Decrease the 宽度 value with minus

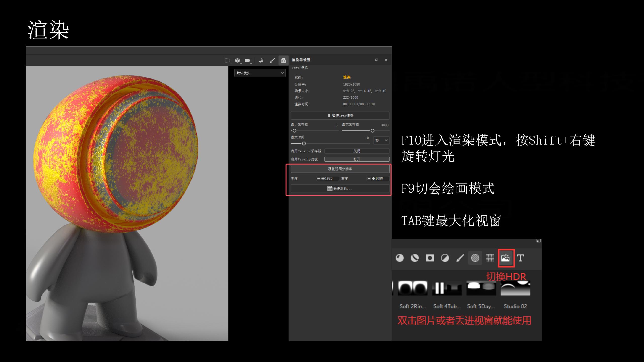[x=319, y=178]
